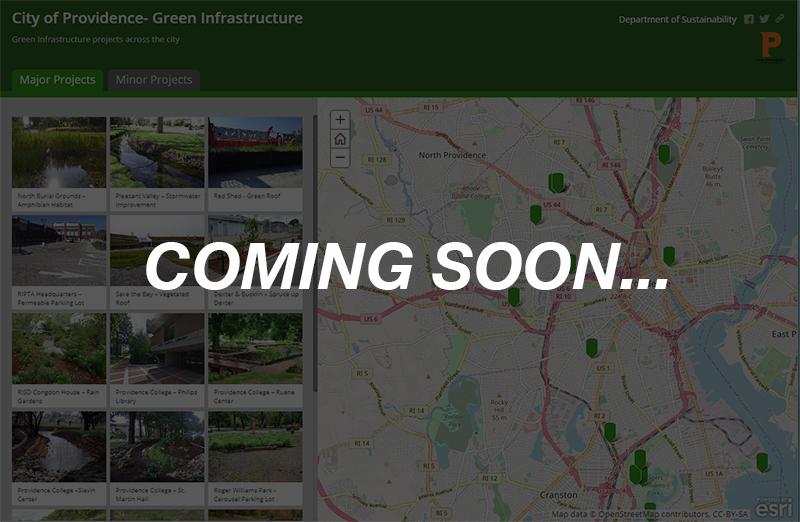This screenshot has height=522, width=800.
Task: Click the map zoom in plus button
Action: (340, 120)
